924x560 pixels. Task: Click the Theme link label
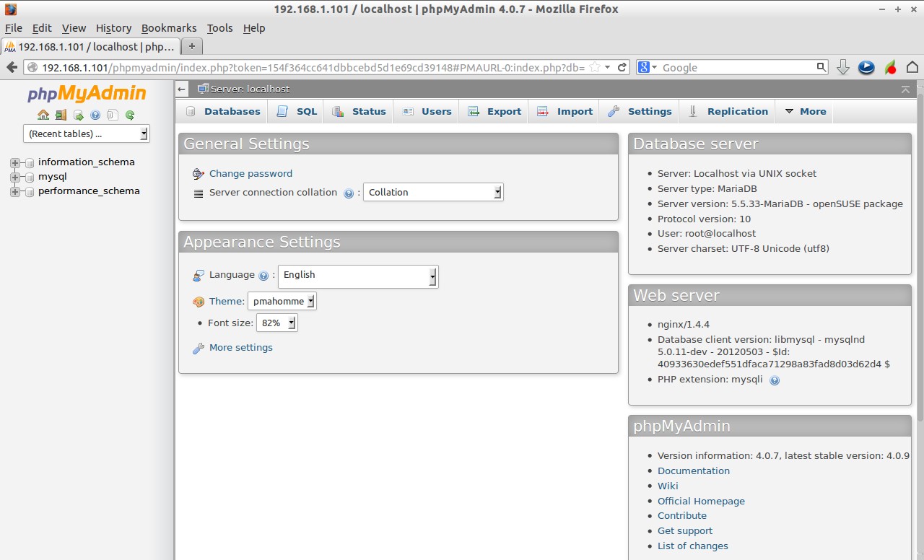(226, 301)
